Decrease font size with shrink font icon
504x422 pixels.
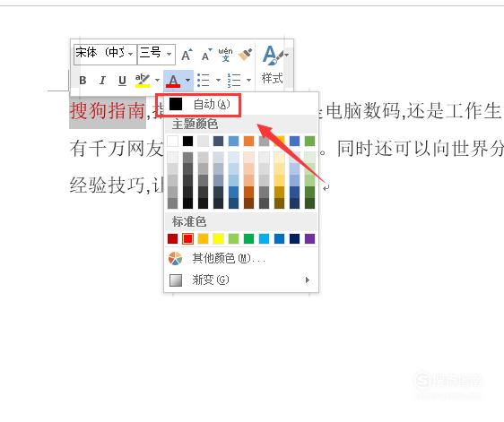click(x=206, y=55)
